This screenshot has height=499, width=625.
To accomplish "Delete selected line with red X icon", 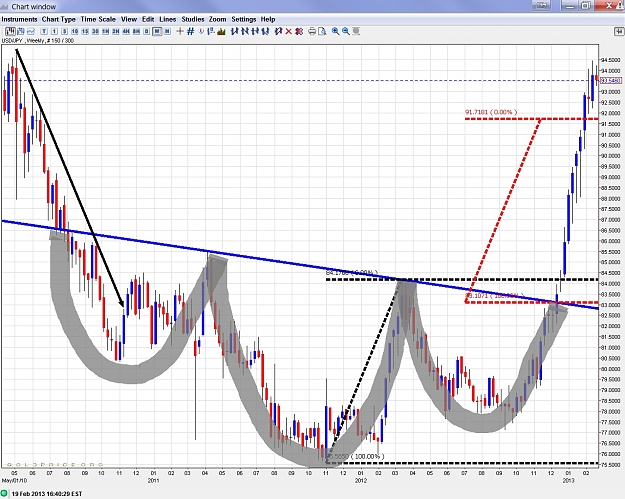I will tap(289, 31).
